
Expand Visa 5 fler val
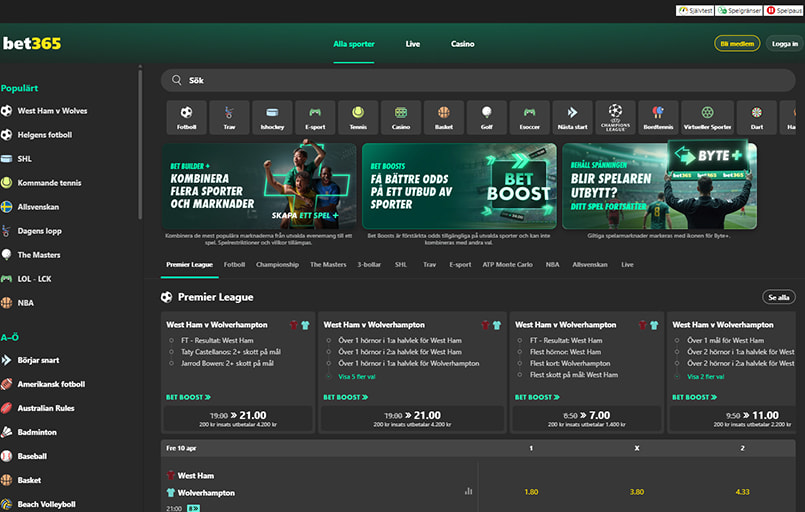pyautogui.click(x=356, y=376)
